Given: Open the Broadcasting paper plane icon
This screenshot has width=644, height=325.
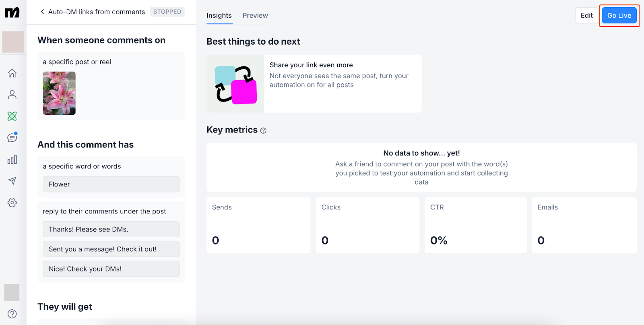Looking at the screenshot, I should point(12,181).
